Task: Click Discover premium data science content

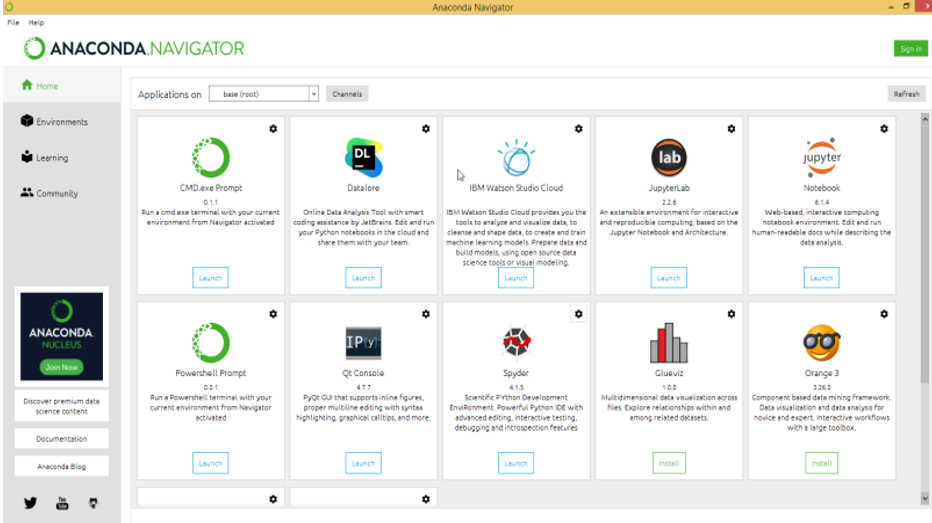Action: 62,406
